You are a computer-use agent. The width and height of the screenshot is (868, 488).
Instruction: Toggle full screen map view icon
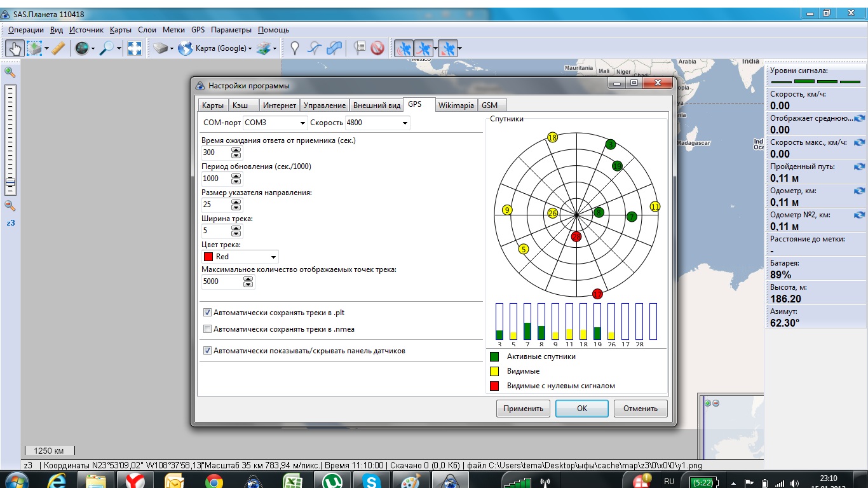tap(134, 48)
